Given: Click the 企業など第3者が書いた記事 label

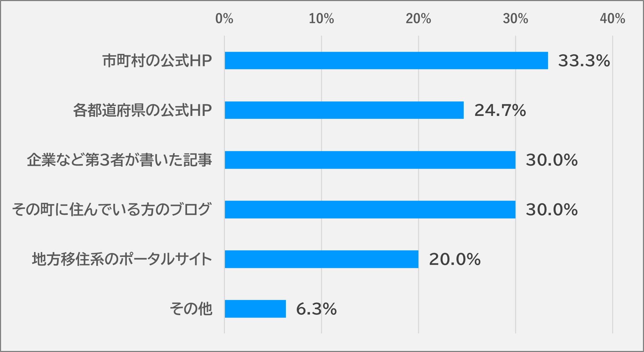Looking at the screenshot, I should pyautogui.click(x=119, y=160).
